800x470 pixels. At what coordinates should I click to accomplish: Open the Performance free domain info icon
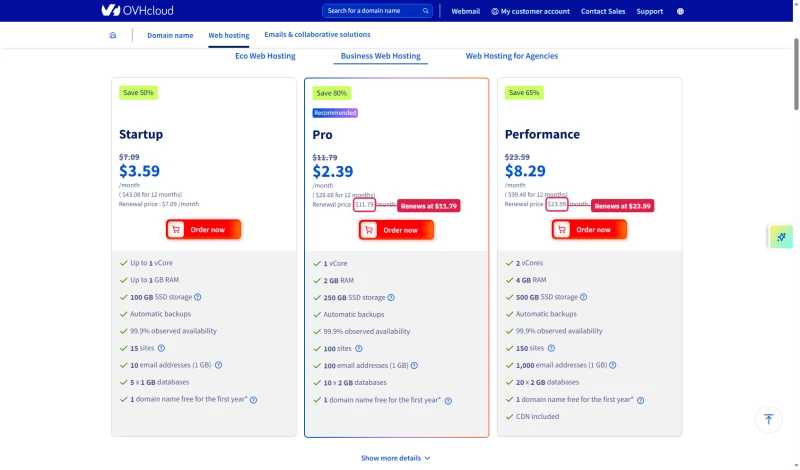[640, 401]
